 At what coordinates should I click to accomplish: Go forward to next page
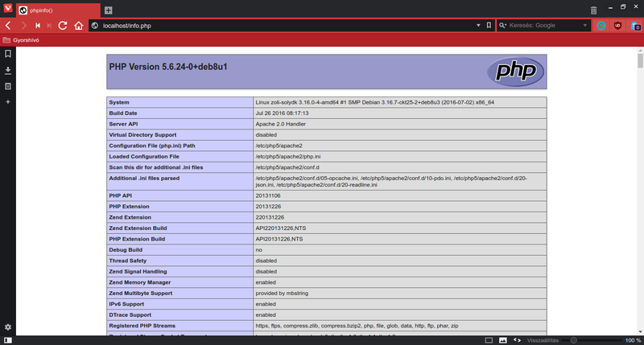pos(23,26)
